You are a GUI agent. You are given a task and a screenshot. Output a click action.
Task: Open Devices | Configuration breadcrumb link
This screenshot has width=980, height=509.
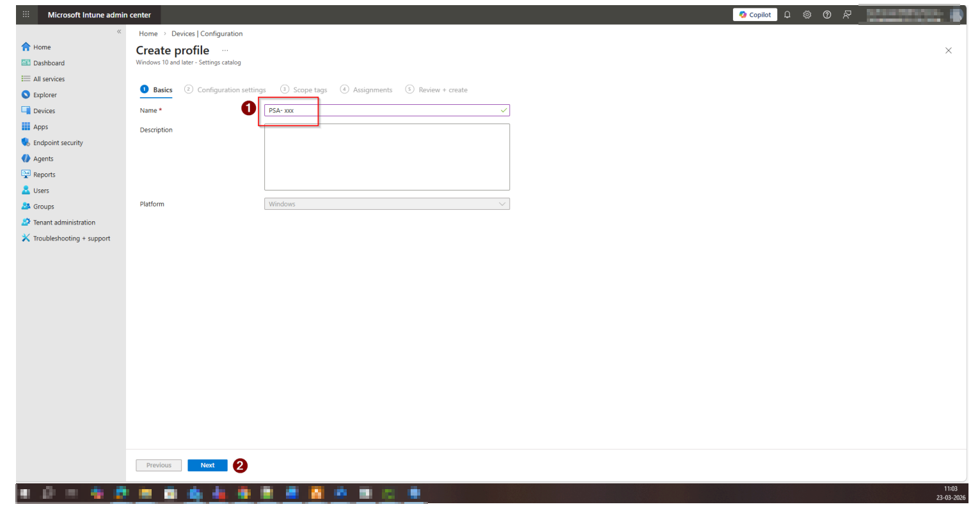tap(207, 34)
